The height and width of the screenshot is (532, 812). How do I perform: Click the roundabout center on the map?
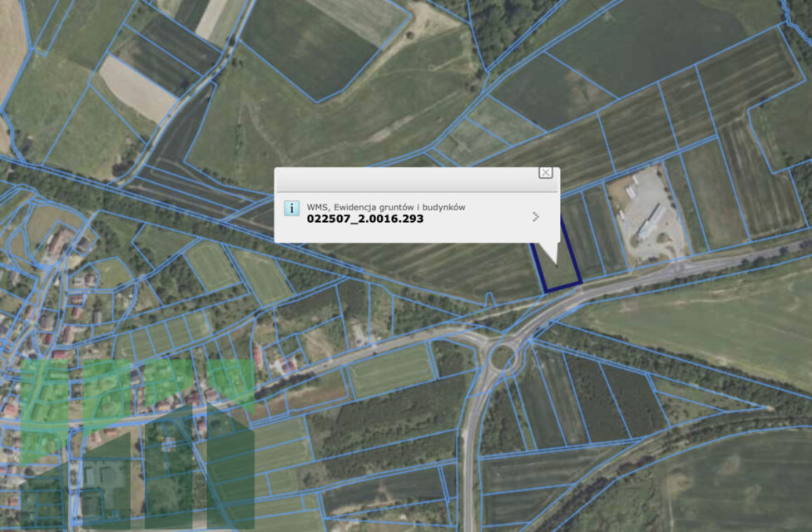coord(502,358)
